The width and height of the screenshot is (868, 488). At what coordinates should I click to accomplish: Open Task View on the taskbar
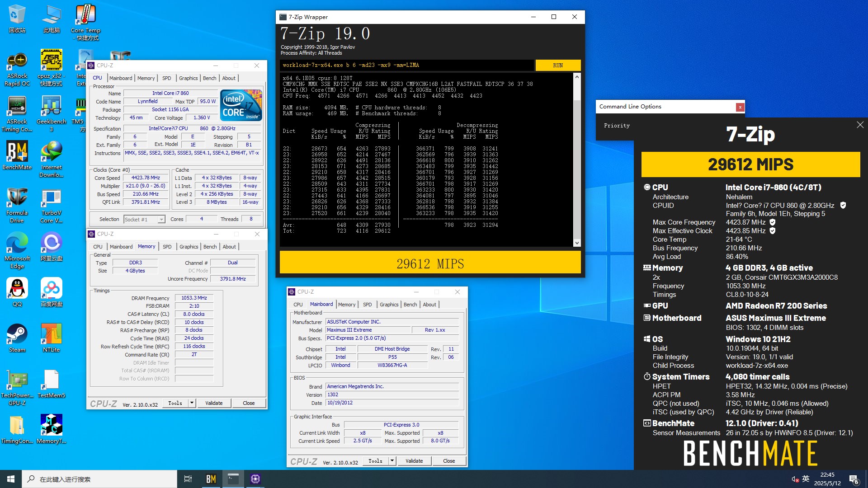point(188,479)
